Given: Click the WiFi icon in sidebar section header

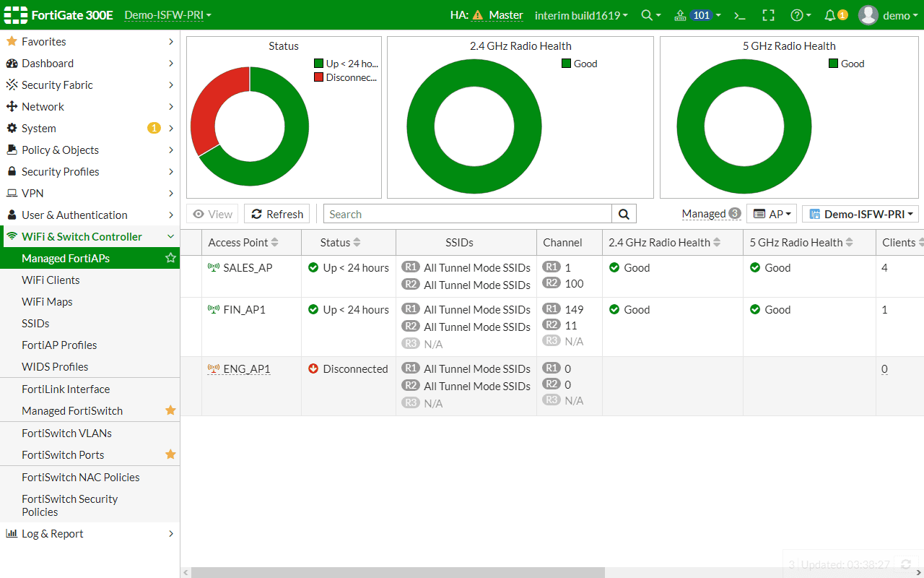Looking at the screenshot, I should point(12,236).
